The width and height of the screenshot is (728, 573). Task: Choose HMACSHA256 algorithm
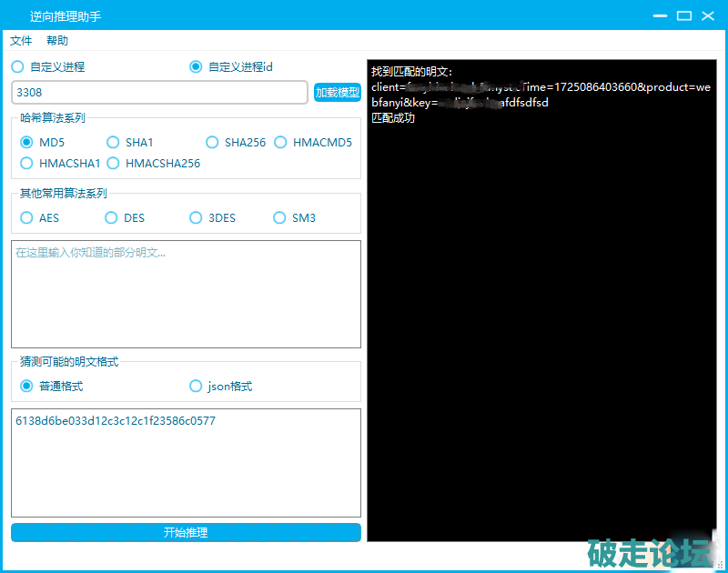[x=114, y=164]
